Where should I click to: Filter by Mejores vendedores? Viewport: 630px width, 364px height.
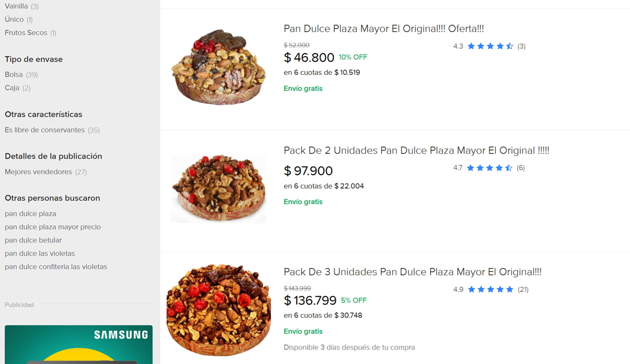38,172
